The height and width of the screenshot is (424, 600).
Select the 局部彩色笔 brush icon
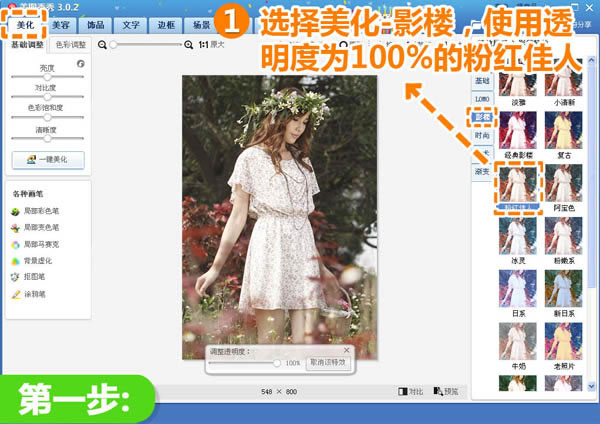pyautogui.click(x=15, y=211)
